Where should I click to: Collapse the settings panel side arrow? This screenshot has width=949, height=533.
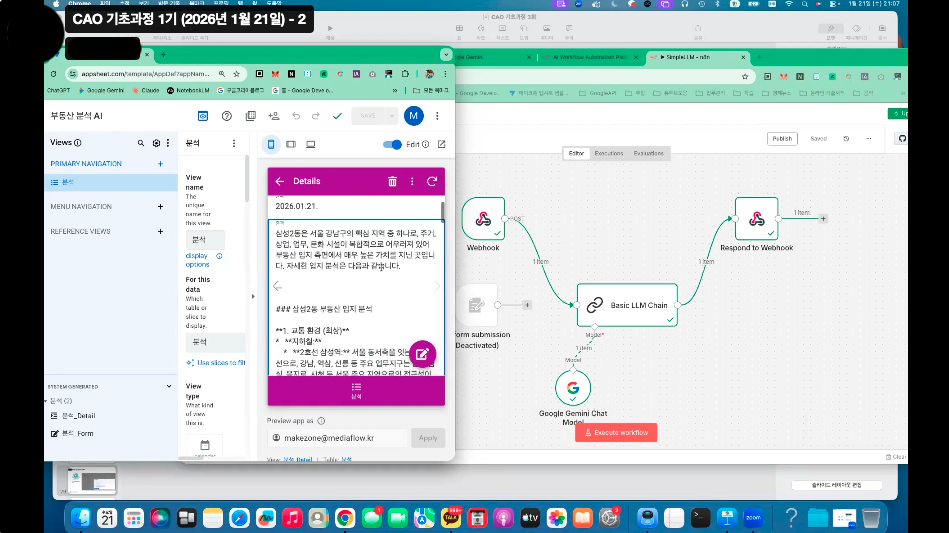pos(253,296)
